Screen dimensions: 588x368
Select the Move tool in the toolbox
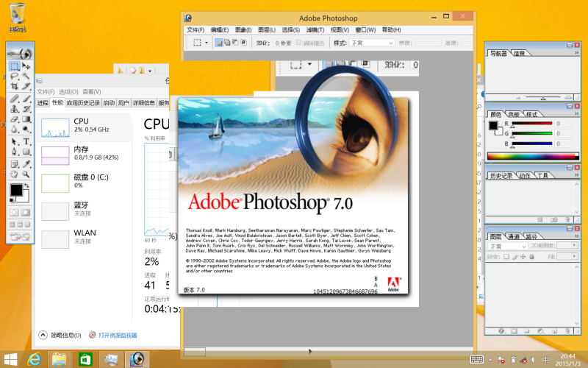pos(26,66)
